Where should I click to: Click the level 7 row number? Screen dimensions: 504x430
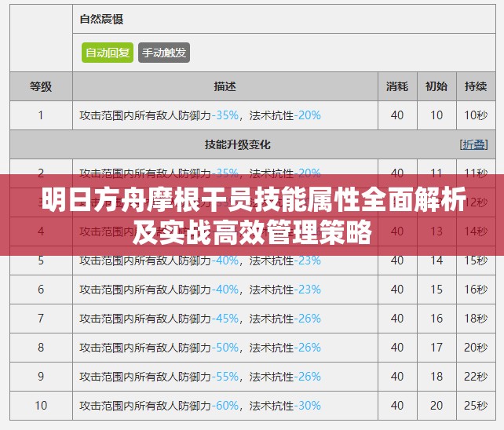[x=41, y=318]
